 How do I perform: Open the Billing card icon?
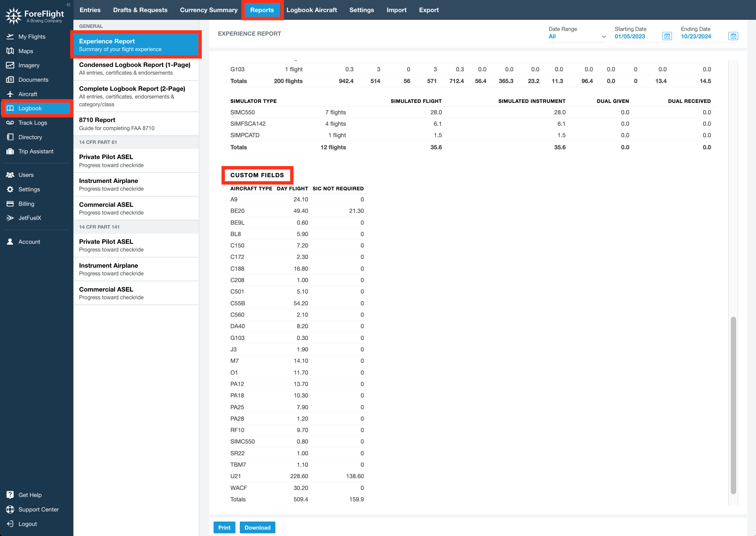click(10, 203)
